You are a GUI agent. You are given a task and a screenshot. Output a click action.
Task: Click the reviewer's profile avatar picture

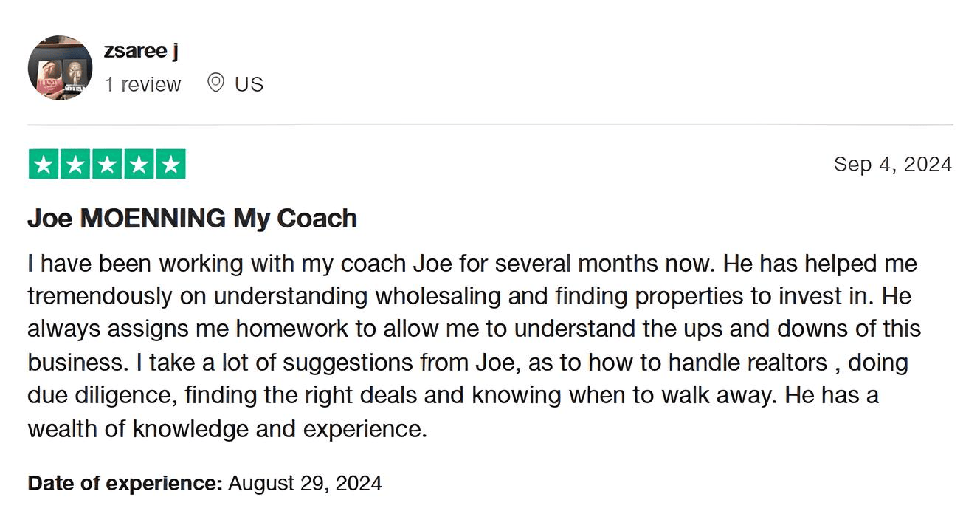pyautogui.click(x=60, y=67)
